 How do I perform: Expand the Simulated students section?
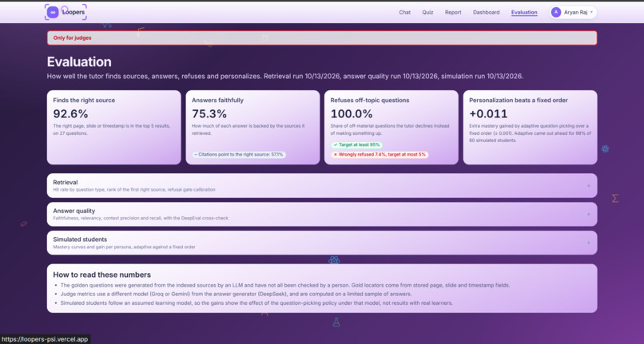pyautogui.click(x=321, y=243)
